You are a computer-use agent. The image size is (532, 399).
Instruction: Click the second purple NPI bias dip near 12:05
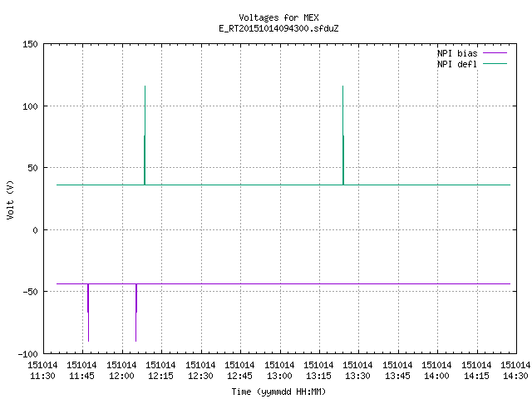pos(136,313)
